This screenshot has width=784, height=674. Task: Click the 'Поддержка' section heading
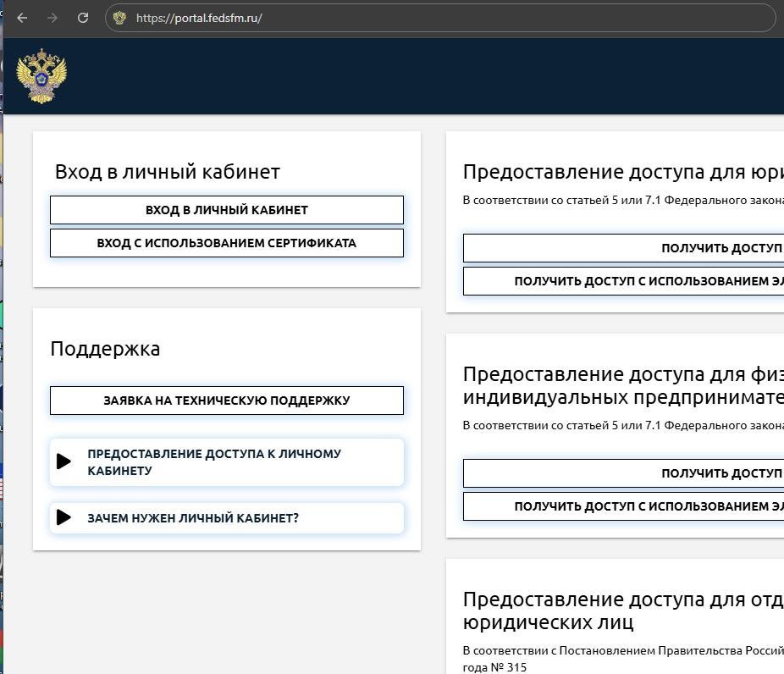(105, 349)
